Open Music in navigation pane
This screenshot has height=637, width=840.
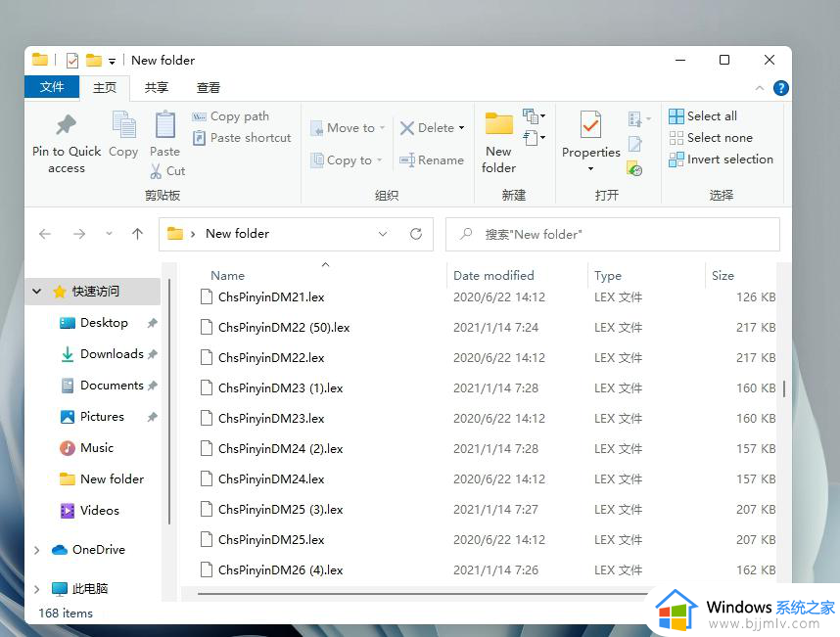point(96,447)
